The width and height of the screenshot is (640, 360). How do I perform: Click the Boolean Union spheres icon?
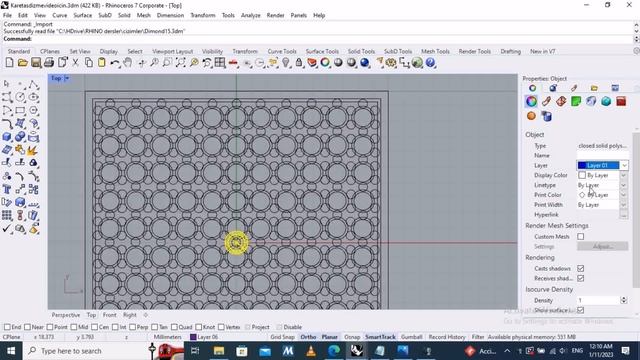[x=20, y=137]
